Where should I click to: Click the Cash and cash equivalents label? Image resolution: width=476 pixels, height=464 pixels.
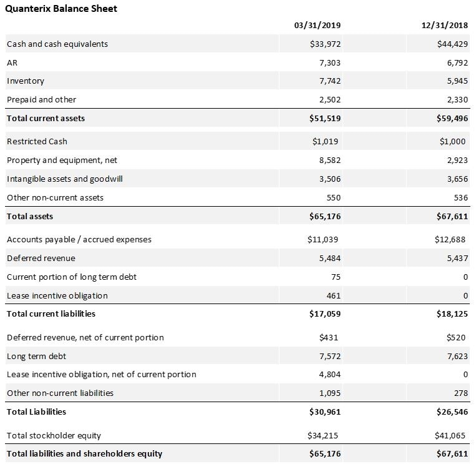tap(57, 44)
